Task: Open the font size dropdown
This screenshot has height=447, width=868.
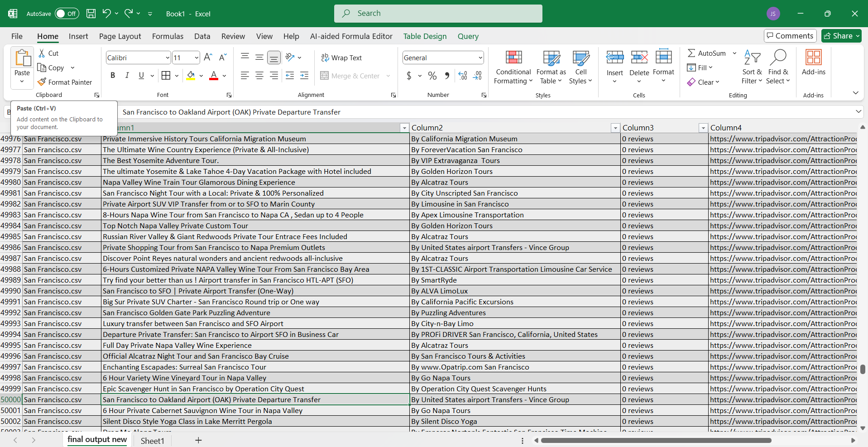Action: [x=197, y=58]
